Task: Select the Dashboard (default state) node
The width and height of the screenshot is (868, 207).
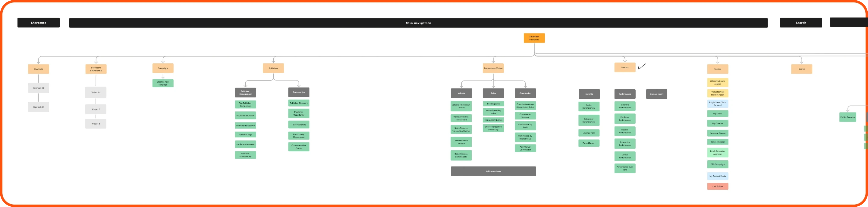Action: click(96, 69)
